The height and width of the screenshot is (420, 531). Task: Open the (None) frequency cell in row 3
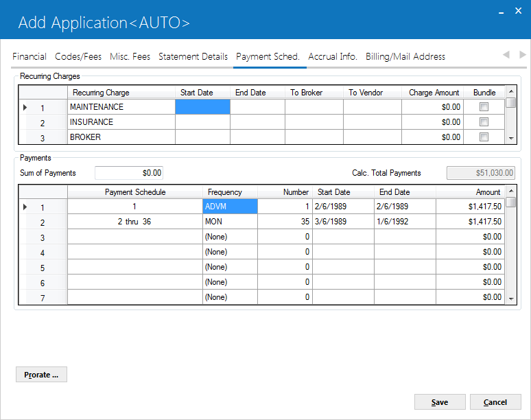(x=230, y=236)
